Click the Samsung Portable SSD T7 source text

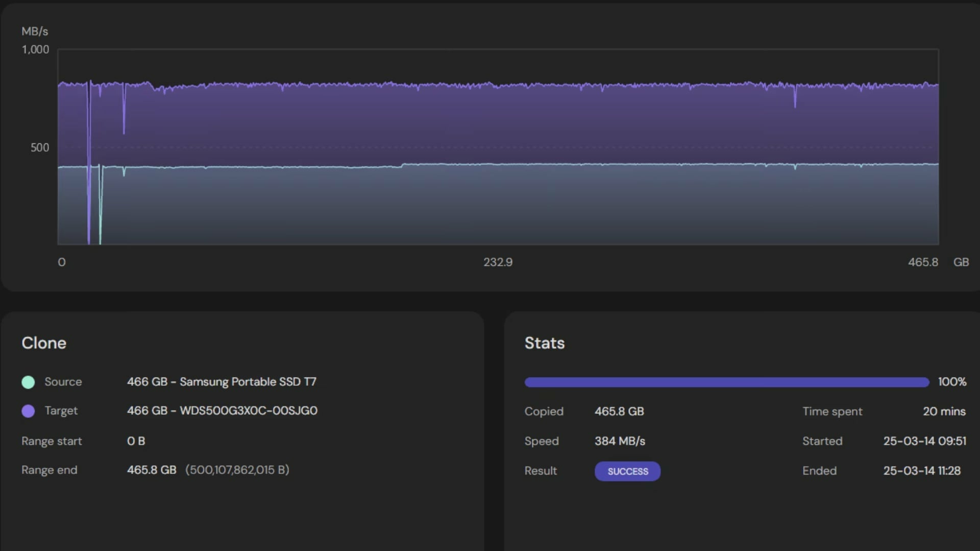[x=248, y=382]
